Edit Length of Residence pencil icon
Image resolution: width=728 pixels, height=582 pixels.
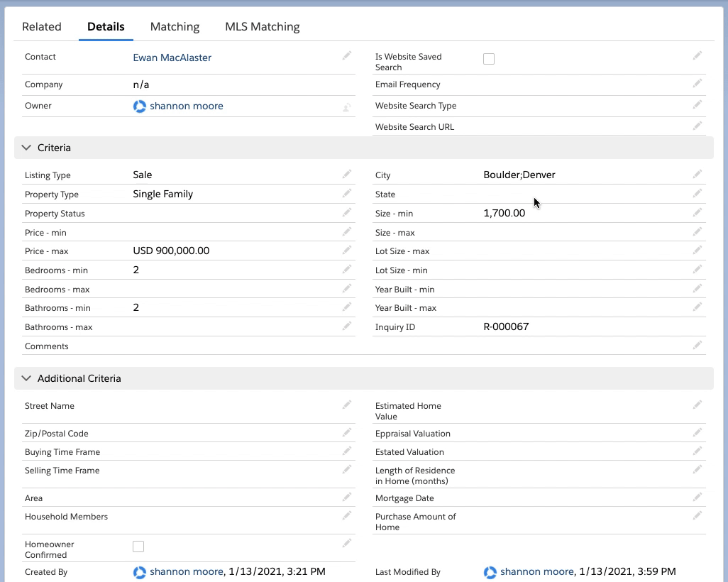[x=697, y=470]
